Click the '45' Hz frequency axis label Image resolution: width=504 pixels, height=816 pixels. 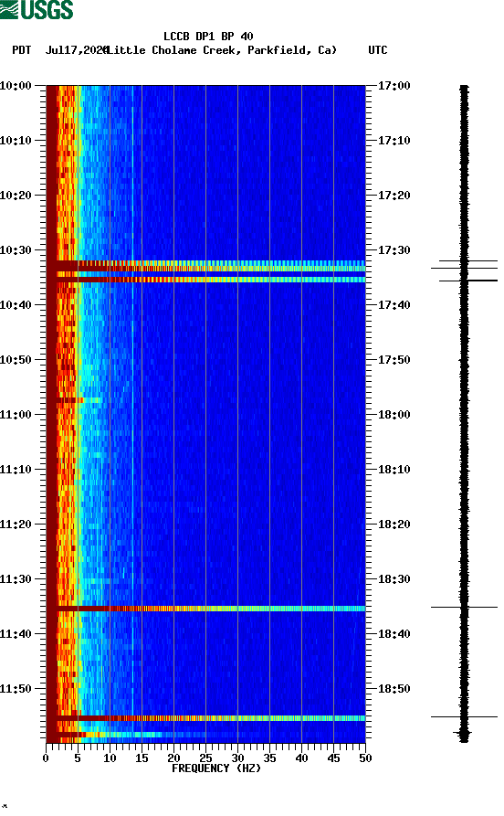(333, 758)
